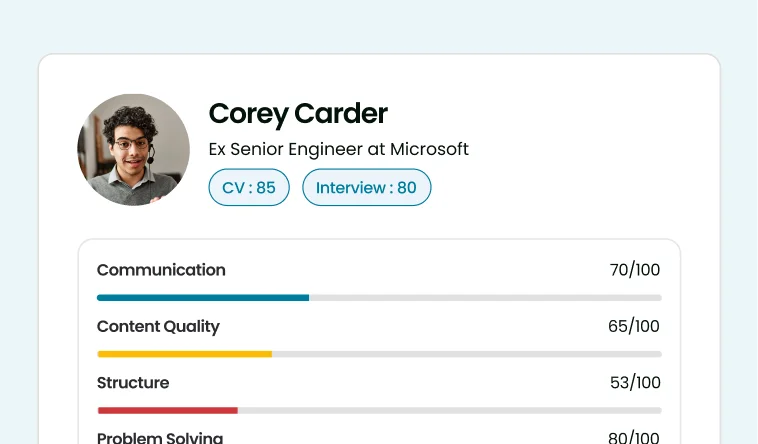Click the red Structure progress bar
Screen dimensions: 758x444
(x=168, y=411)
